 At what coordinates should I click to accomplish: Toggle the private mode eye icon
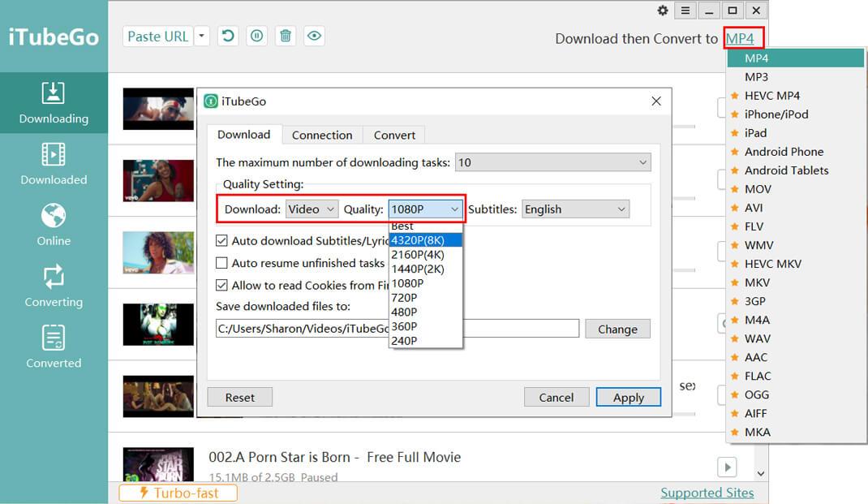(x=314, y=37)
